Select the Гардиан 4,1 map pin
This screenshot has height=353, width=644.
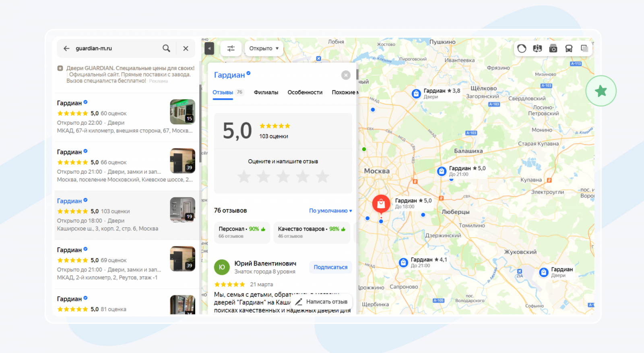point(403,263)
